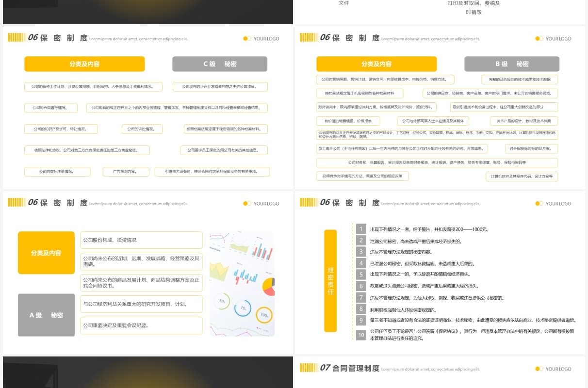588x388 pixels.
Task: Select '公司要求员工保密的同公司有关的其他信息。' box
Action: click(224, 150)
